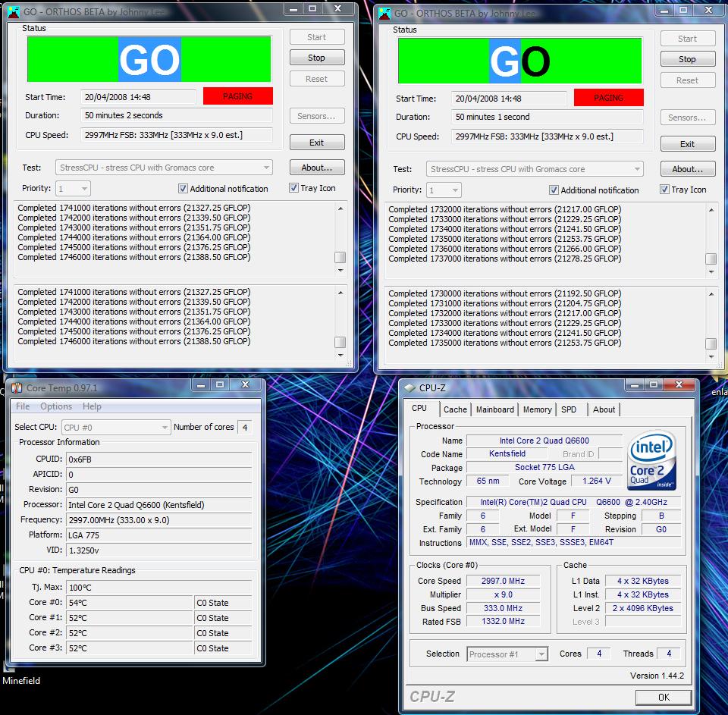Viewport: 728px width, 715px height.
Task: Click red PAGING indicator in right ORTHOS window
Action: coord(609,98)
